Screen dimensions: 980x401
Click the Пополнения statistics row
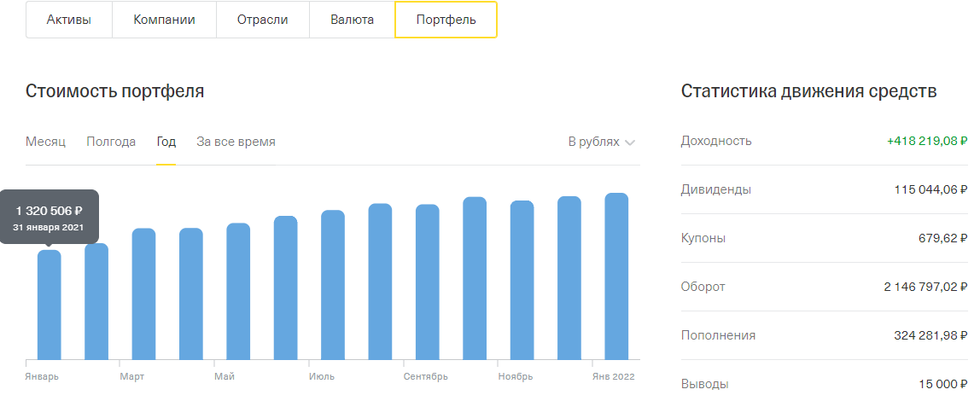824,335
